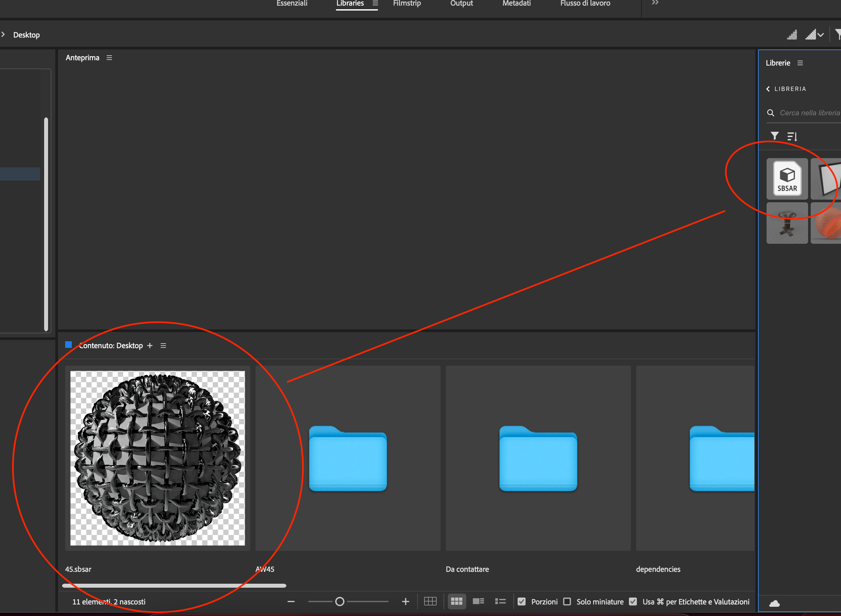
Task: Click the sort order icon in Librerie panel
Action: tap(792, 136)
